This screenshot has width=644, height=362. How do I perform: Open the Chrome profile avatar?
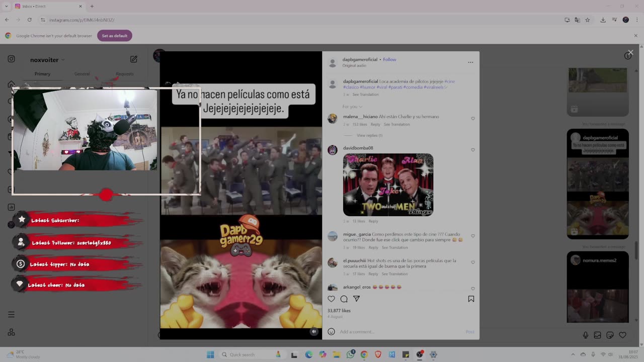pyautogui.click(x=626, y=20)
